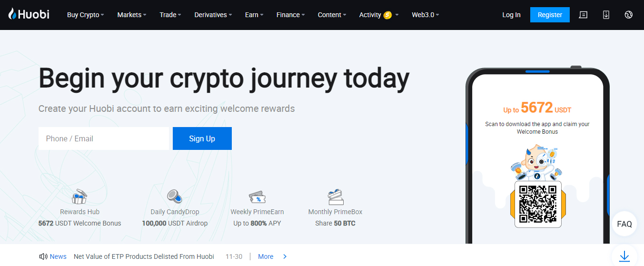Click the News label link

click(x=58, y=256)
